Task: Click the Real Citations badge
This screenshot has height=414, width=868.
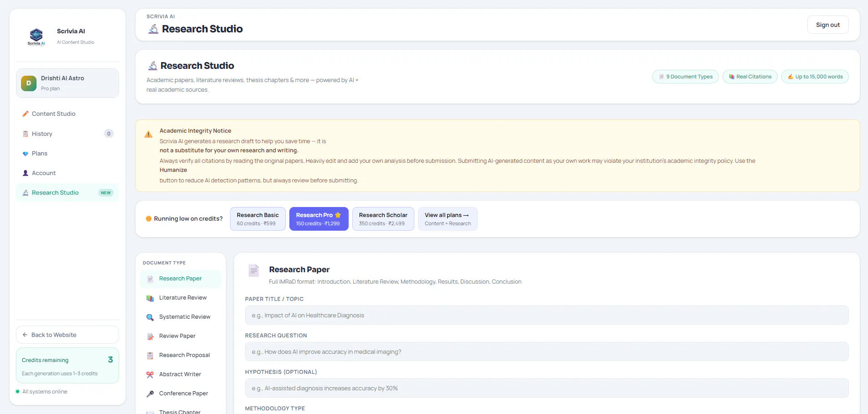Action: pyautogui.click(x=750, y=77)
